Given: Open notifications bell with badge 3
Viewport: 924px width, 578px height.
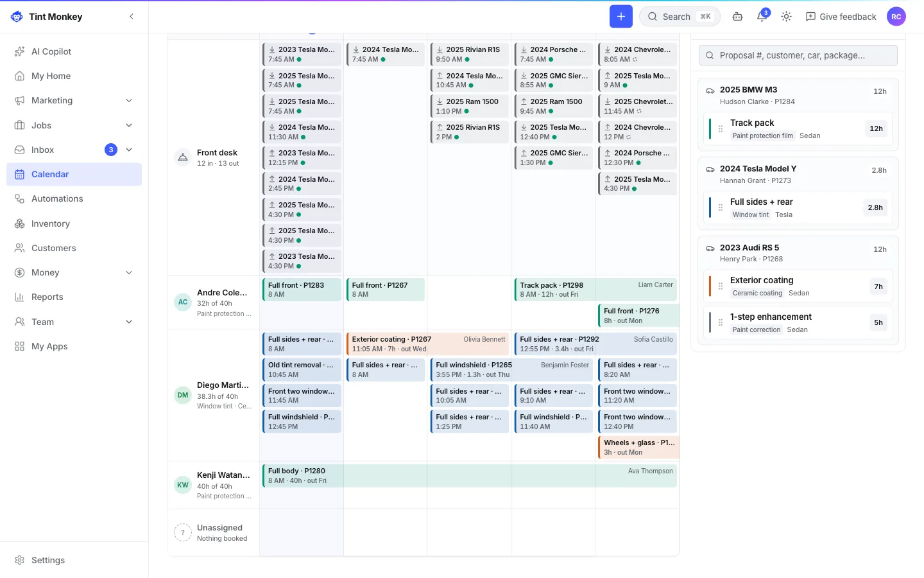Looking at the screenshot, I should (762, 17).
